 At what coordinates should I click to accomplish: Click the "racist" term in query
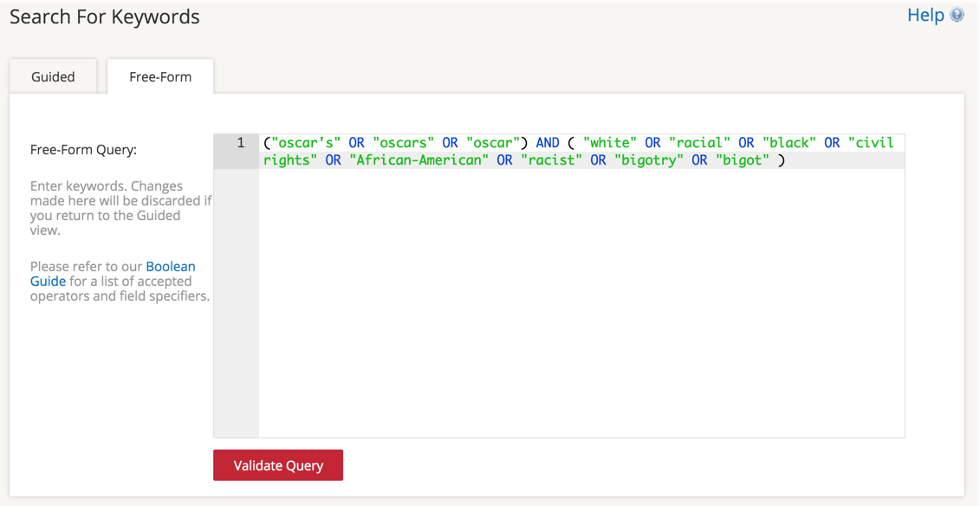(x=551, y=160)
